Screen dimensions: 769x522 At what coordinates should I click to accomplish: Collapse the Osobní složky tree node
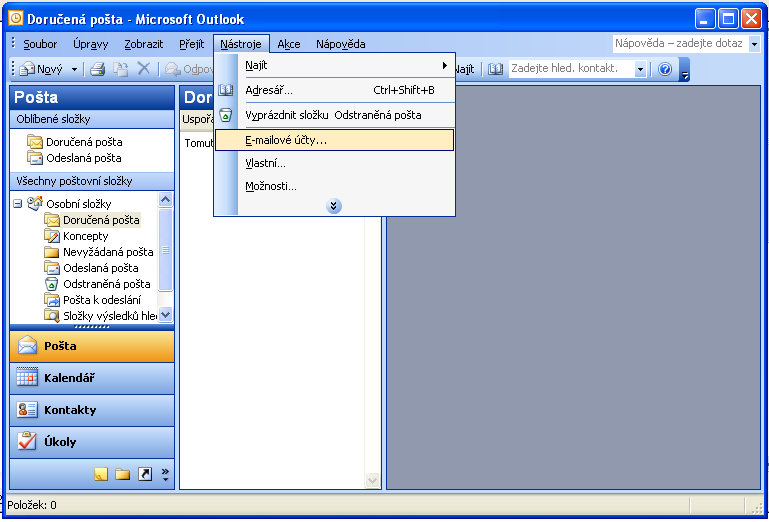tap(18, 204)
